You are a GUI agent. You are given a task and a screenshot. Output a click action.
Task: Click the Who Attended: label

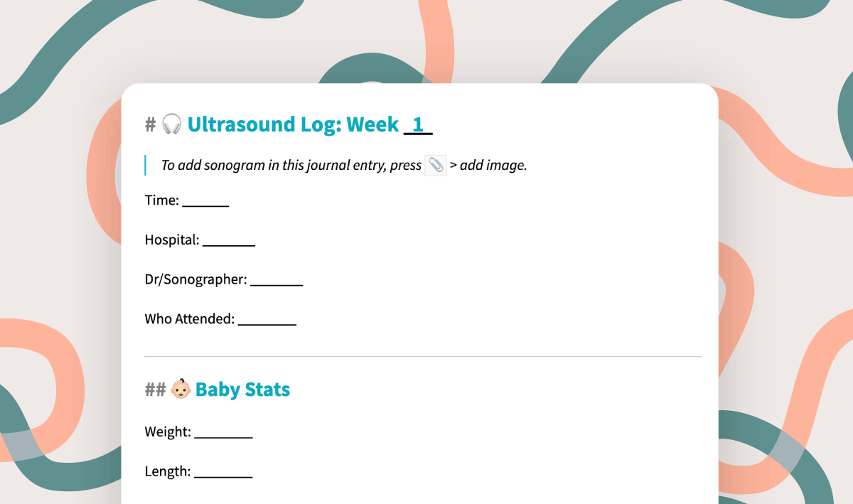[x=189, y=319]
